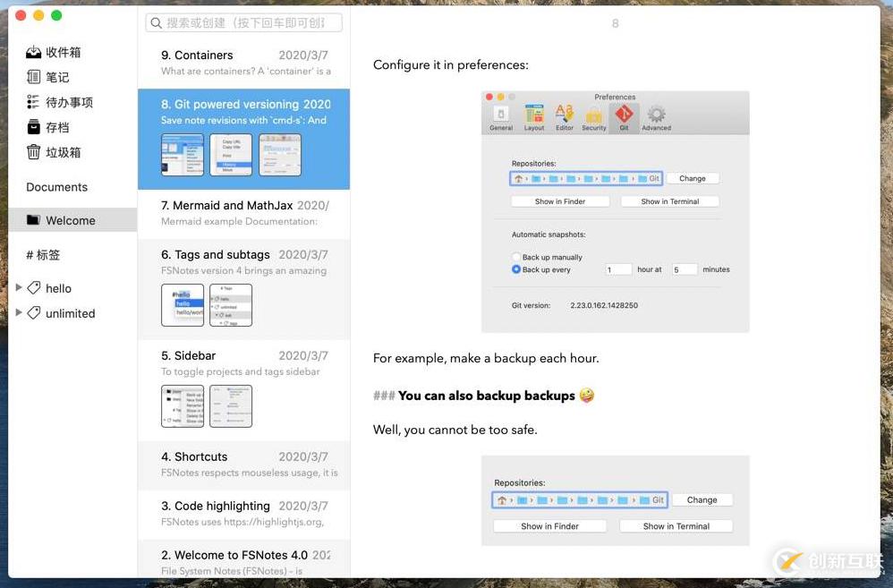The image size is (893, 588).
Task: Open note 3. Code highlighting
Action: click(243, 514)
